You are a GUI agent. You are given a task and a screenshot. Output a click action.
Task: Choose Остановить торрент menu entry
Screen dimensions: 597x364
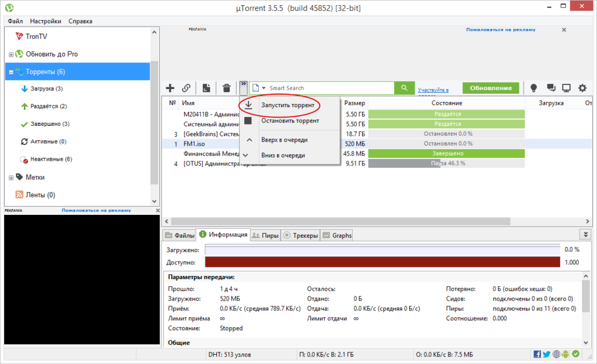[289, 121]
